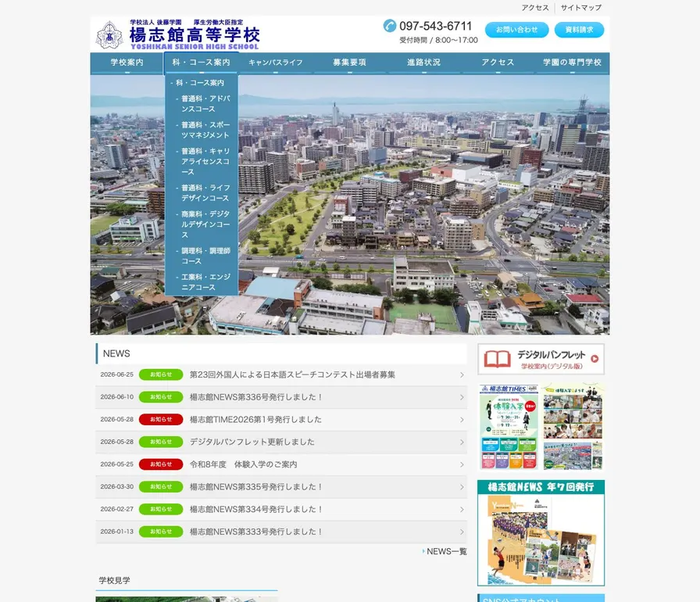Open デジタルパンフレット更新しました news
700x602 pixels.
click(x=252, y=443)
